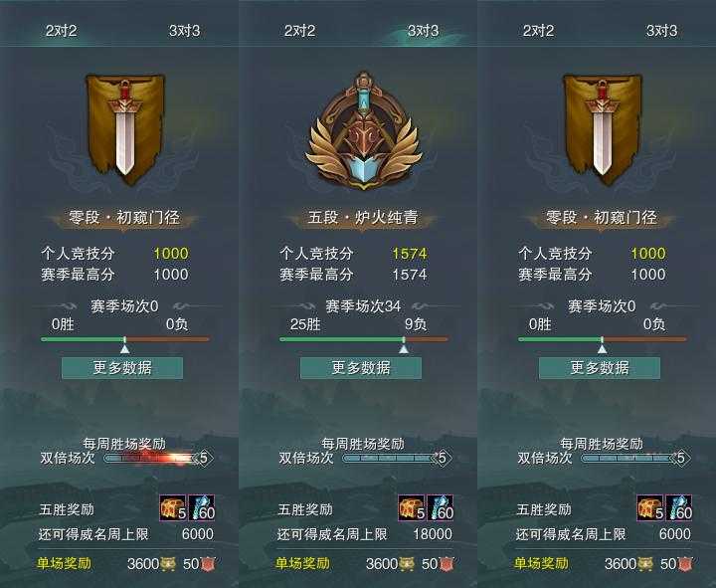Select the highlighted 3对3 tab in middle panel
This screenshot has height=588, width=716.
[x=423, y=31]
